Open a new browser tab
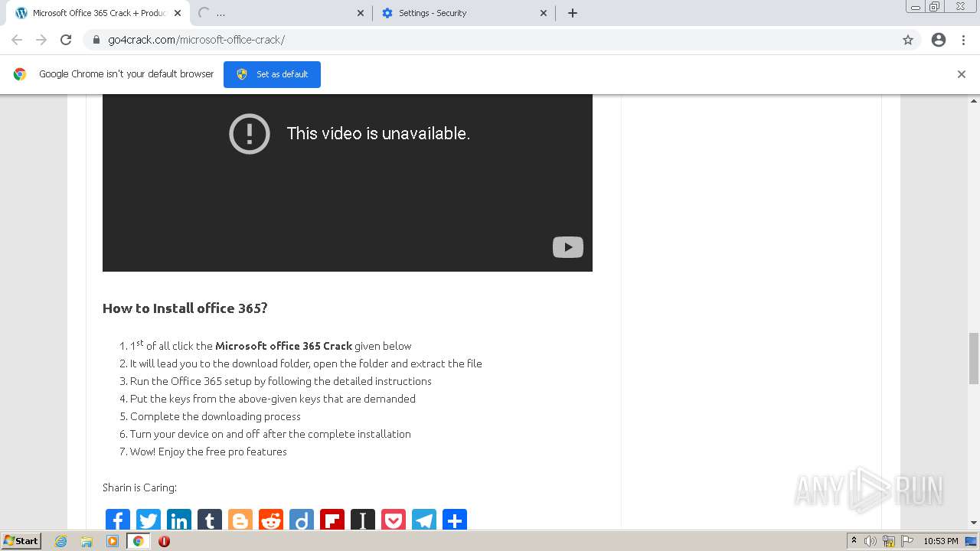Viewport: 980px width, 551px height. pyautogui.click(x=573, y=13)
